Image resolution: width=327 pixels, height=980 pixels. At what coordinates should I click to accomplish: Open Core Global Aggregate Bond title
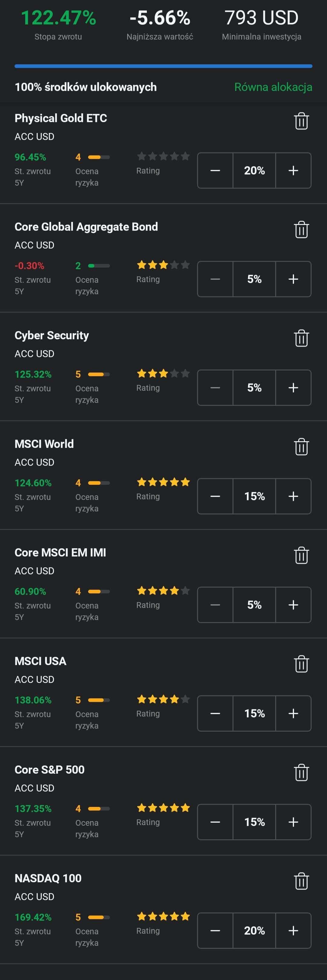pos(86,227)
